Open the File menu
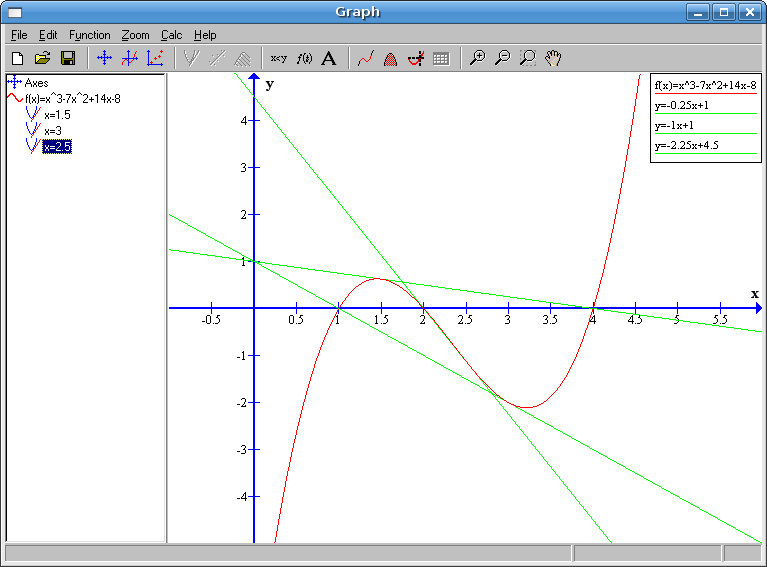This screenshot has height=567, width=767. tap(19, 35)
